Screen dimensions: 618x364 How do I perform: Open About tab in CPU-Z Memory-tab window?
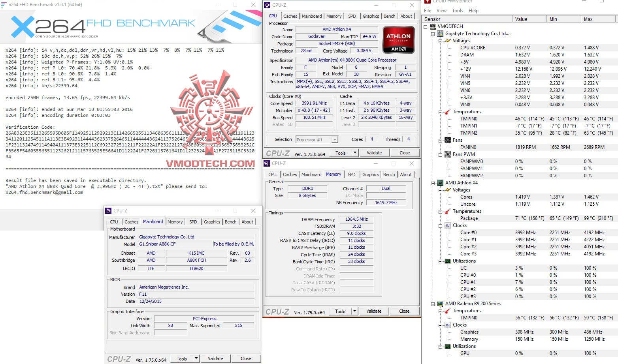click(406, 174)
